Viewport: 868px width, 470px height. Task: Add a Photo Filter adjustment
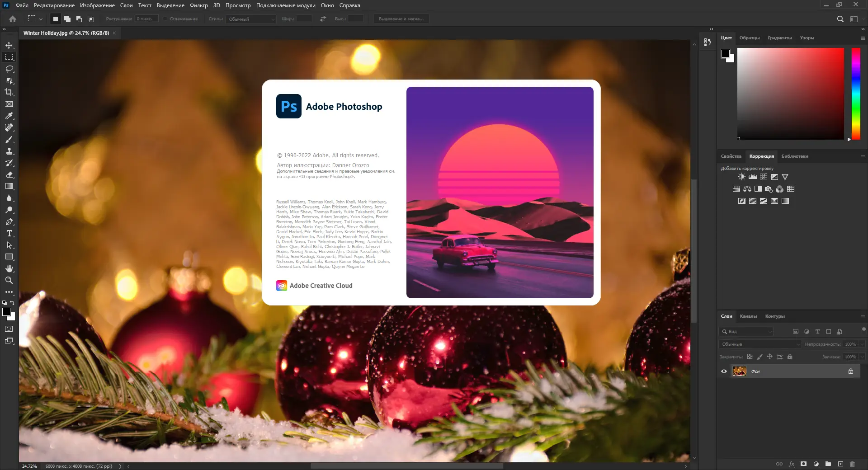(x=769, y=189)
